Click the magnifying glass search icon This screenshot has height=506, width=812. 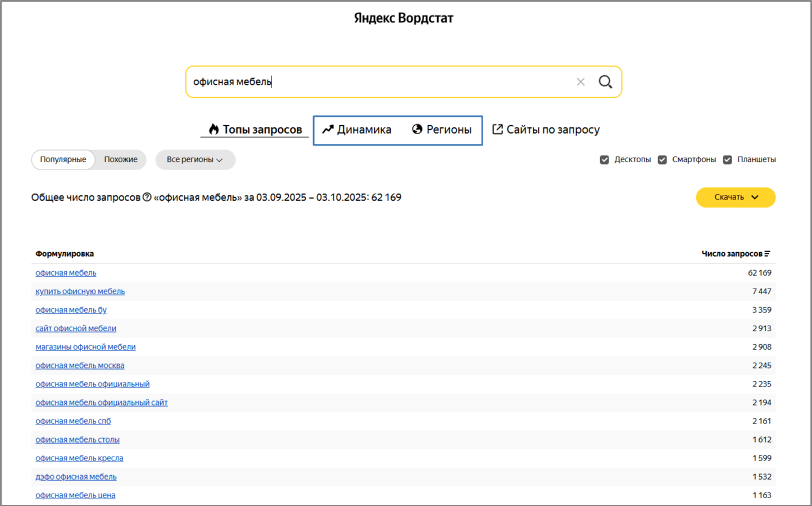tap(605, 82)
